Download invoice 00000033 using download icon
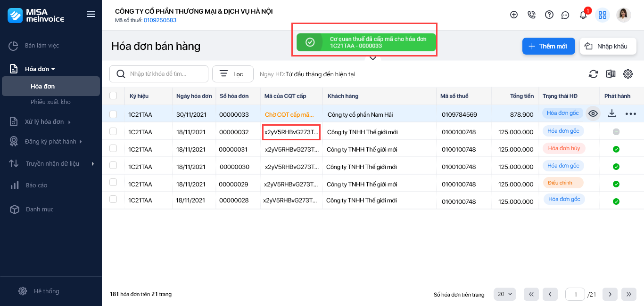644x306 pixels. 612,113
